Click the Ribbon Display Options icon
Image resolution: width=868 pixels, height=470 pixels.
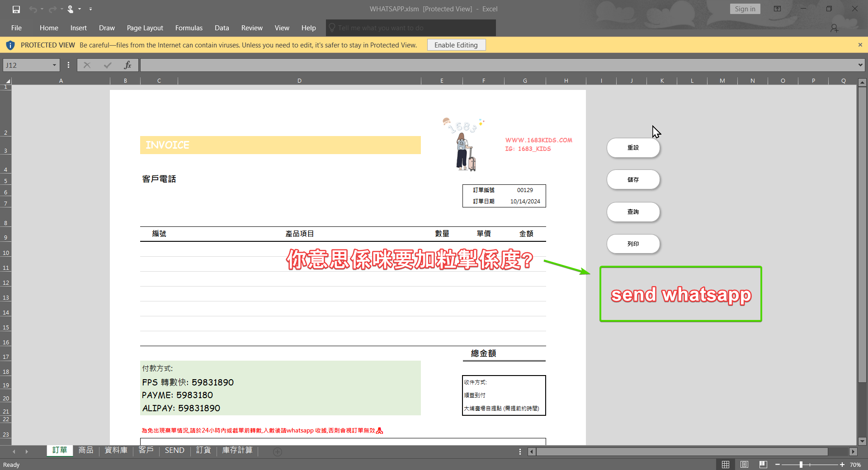(777, 9)
